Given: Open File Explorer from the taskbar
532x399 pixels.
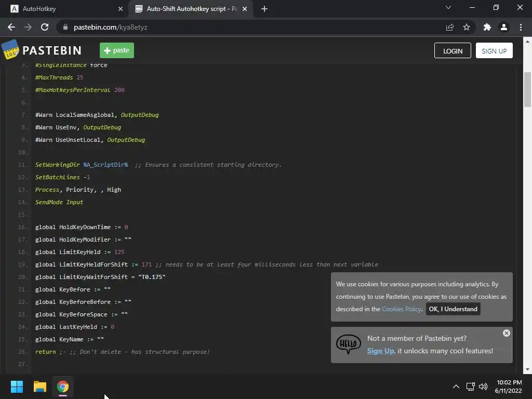Looking at the screenshot, I should coord(39,387).
